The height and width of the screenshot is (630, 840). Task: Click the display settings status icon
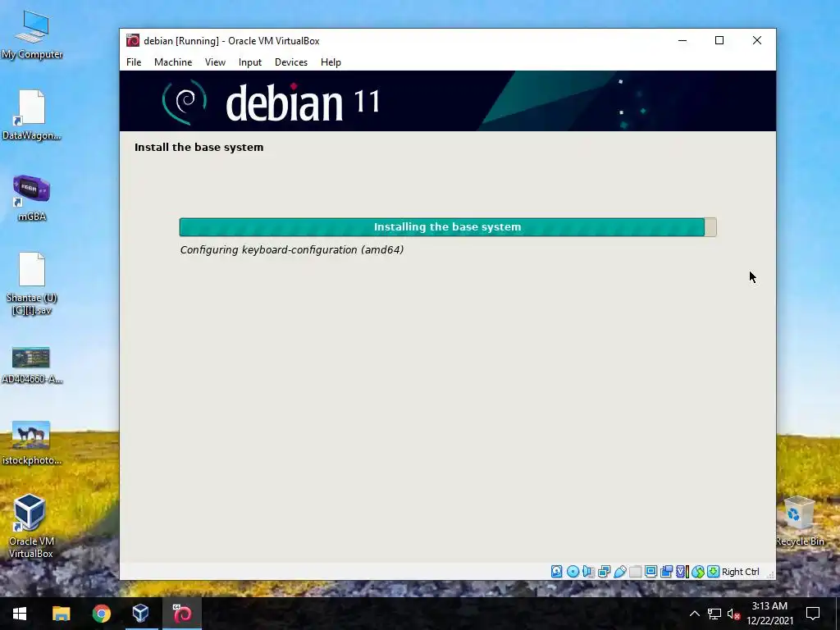651,572
